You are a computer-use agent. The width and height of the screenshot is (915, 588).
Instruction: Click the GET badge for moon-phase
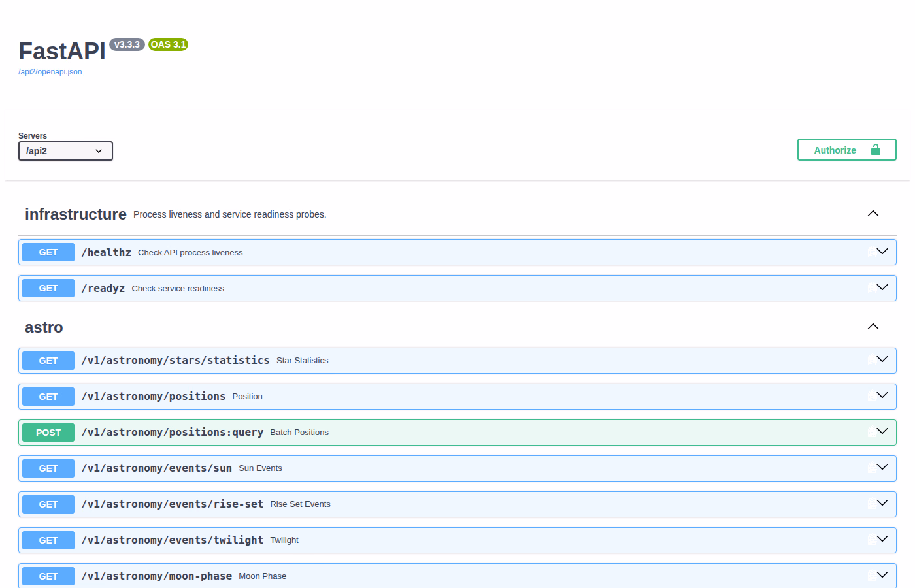48,576
